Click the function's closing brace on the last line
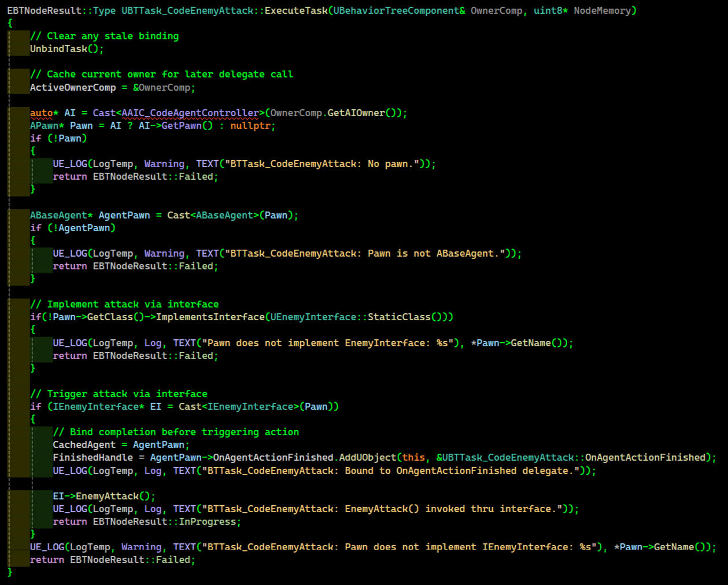The width and height of the screenshot is (728, 585). pos(10,572)
